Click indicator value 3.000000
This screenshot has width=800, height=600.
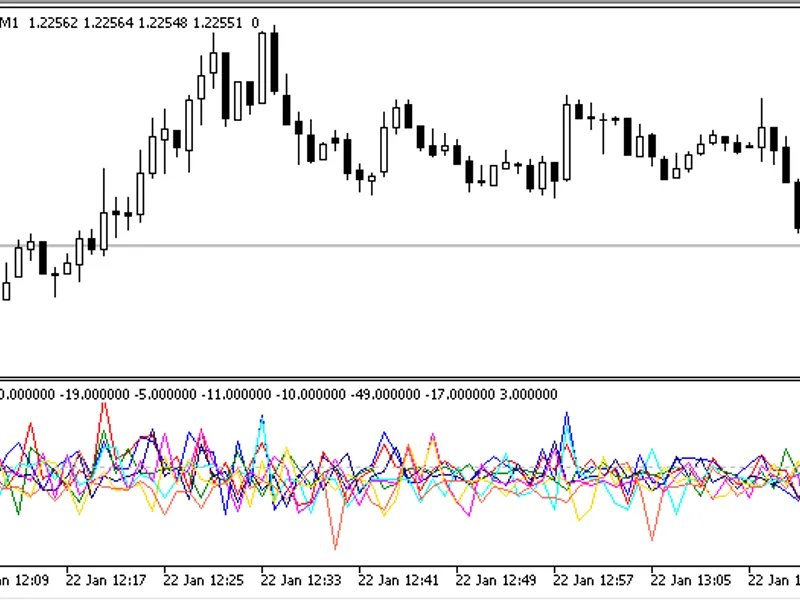[529, 394]
